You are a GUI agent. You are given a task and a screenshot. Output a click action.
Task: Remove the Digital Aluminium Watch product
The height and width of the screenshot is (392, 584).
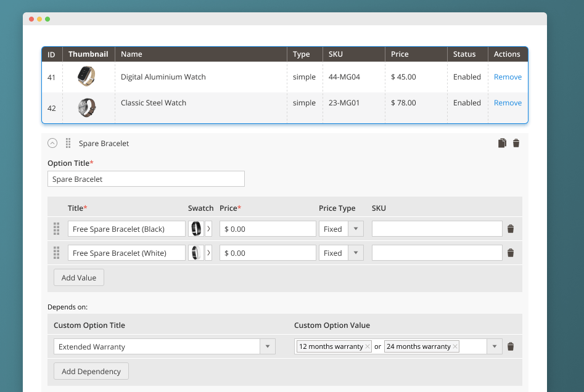pyautogui.click(x=508, y=77)
